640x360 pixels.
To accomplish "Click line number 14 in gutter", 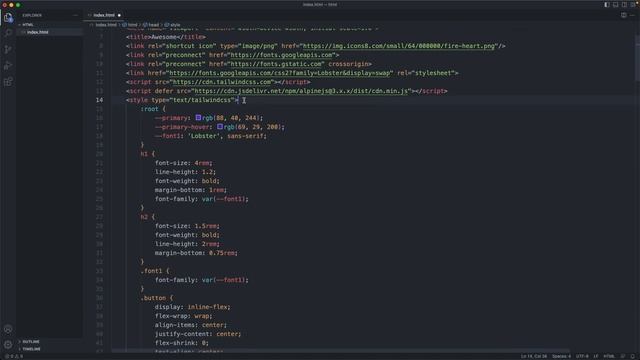I will (x=100, y=100).
